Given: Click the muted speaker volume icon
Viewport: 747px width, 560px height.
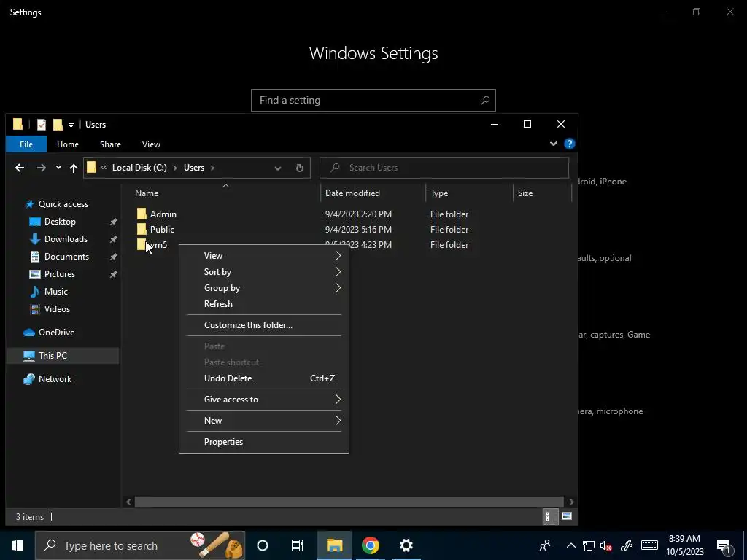Looking at the screenshot, I should [606, 546].
